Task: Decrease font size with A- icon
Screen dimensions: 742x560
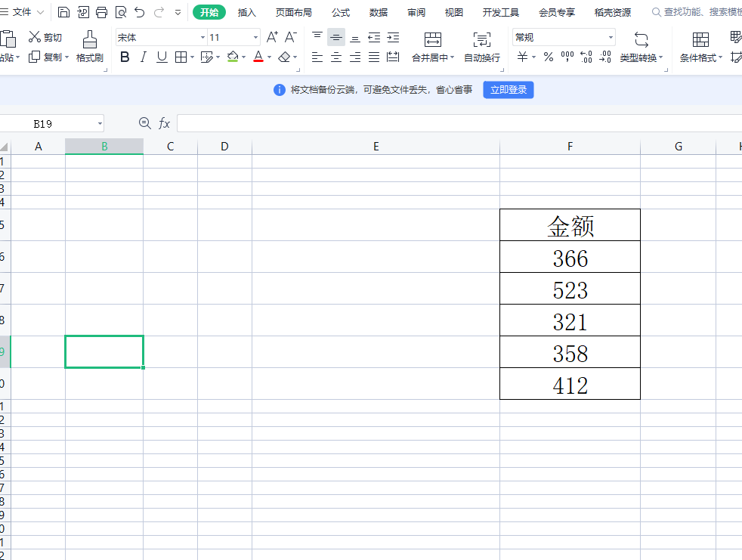Action: click(291, 37)
